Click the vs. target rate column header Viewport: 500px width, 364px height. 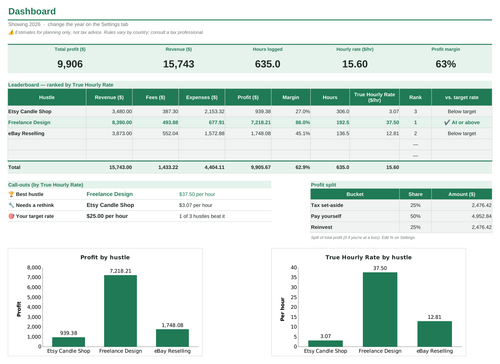[462, 97]
